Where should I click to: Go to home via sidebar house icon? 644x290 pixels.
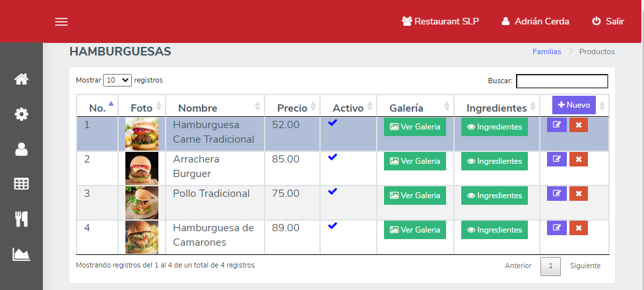tap(21, 79)
